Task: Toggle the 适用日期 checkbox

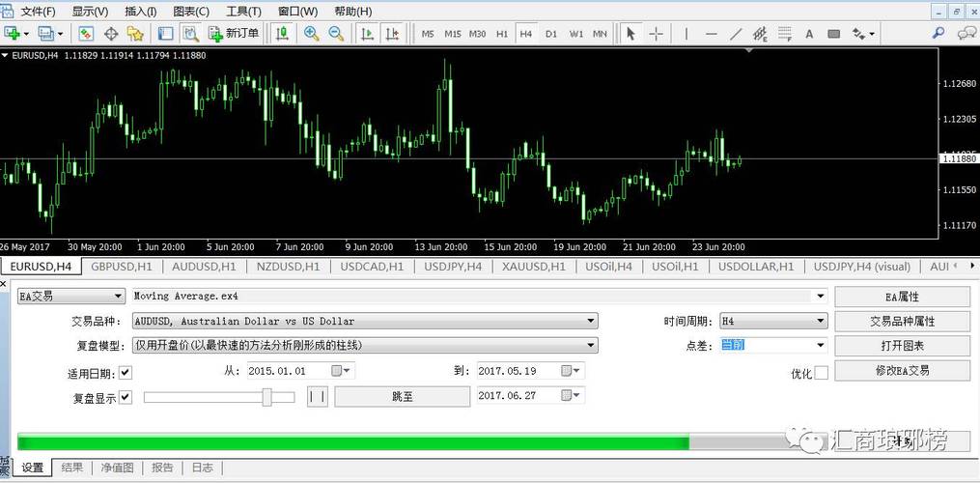Action: click(x=126, y=372)
